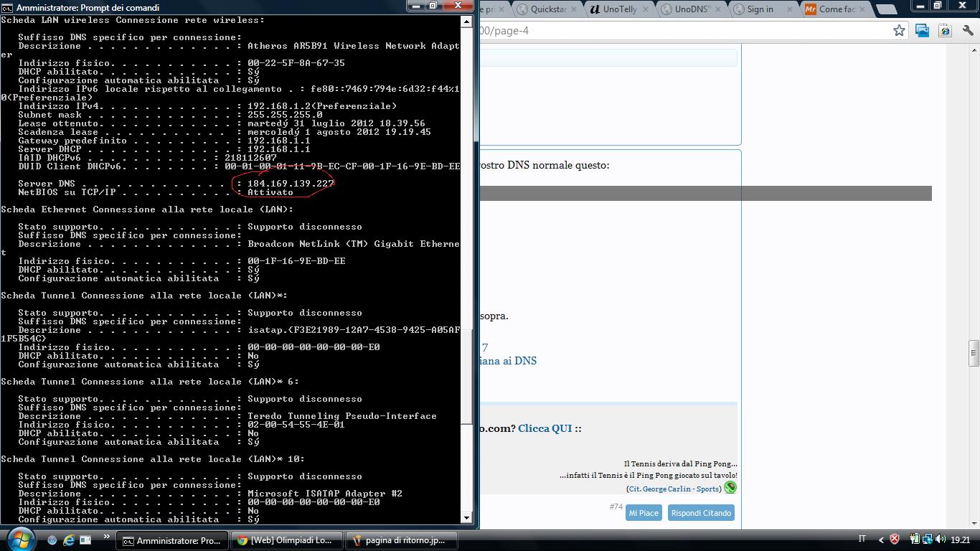Show hidden tray icons arrow
This screenshot has height=551, width=980.
click(x=880, y=540)
